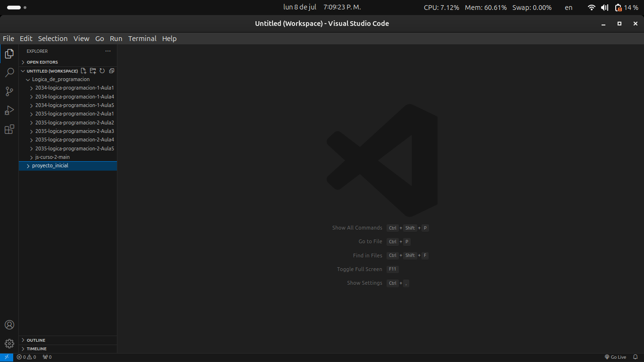This screenshot has height=362, width=644.
Task: Click the 'en' keyboard layout indicator
Action: click(569, 8)
